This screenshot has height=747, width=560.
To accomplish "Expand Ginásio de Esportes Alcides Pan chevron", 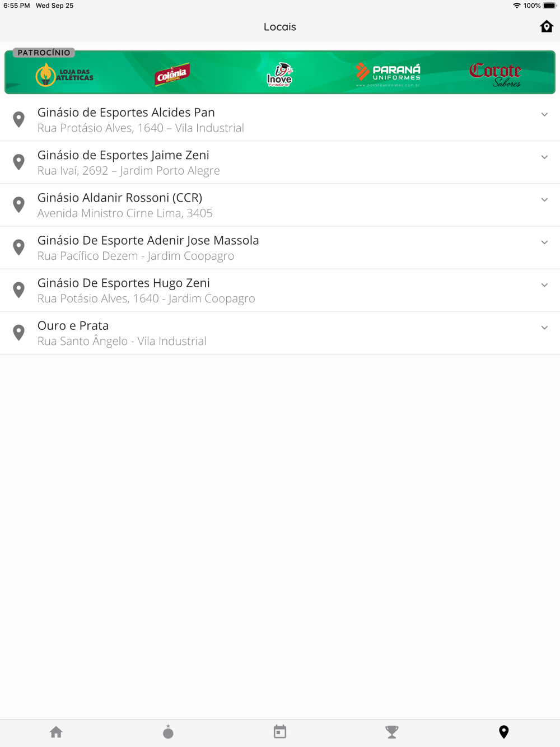I will (544, 115).
